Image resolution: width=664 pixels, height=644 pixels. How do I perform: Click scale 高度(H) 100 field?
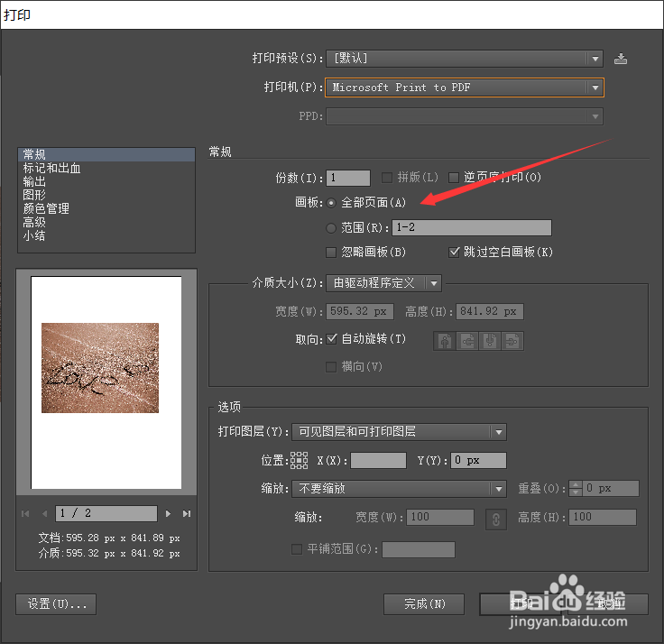602,518
